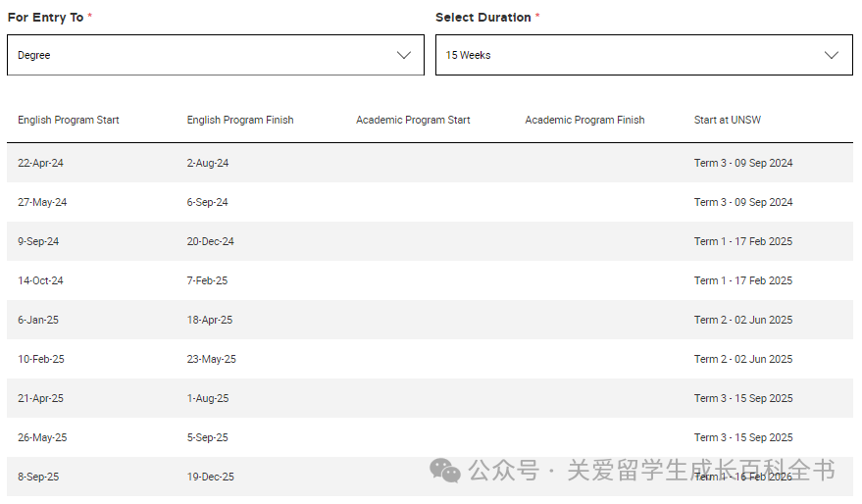Select English Program Finish column header
Viewport: 862px width, 504px height.
click(x=240, y=120)
